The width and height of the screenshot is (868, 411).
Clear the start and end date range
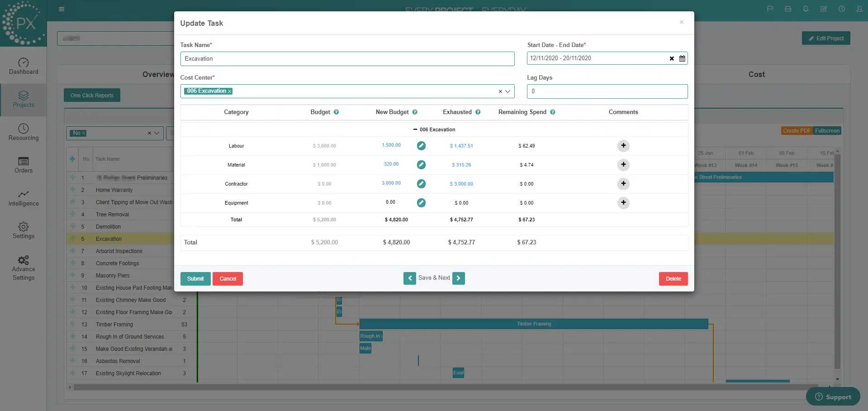672,58
